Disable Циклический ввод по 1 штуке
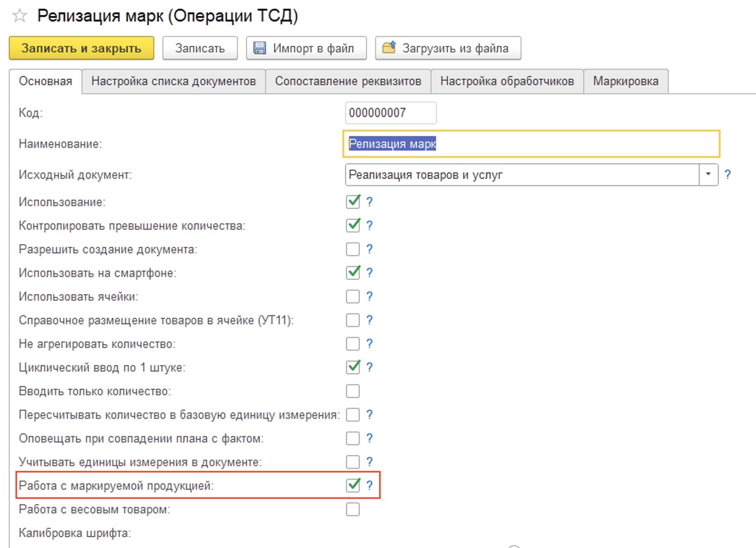 353,367
